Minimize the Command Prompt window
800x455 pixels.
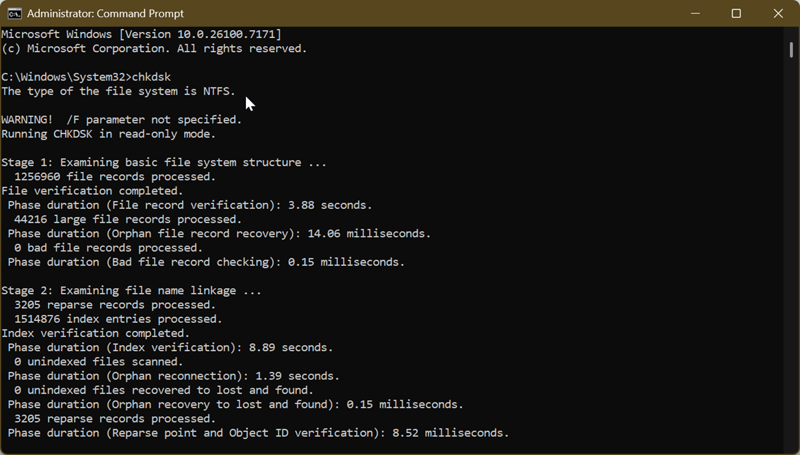pyautogui.click(x=692, y=14)
